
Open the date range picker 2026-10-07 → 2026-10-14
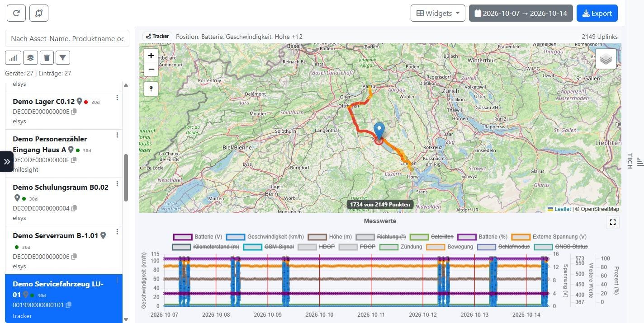coord(521,13)
